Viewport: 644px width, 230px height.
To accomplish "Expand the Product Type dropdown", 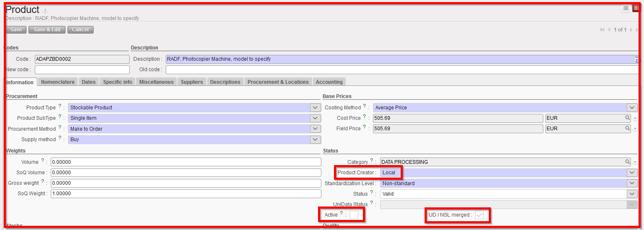I will (315, 108).
